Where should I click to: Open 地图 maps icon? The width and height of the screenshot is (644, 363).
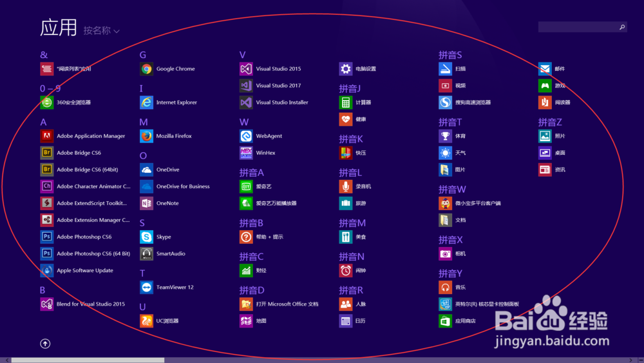pyautogui.click(x=246, y=320)
